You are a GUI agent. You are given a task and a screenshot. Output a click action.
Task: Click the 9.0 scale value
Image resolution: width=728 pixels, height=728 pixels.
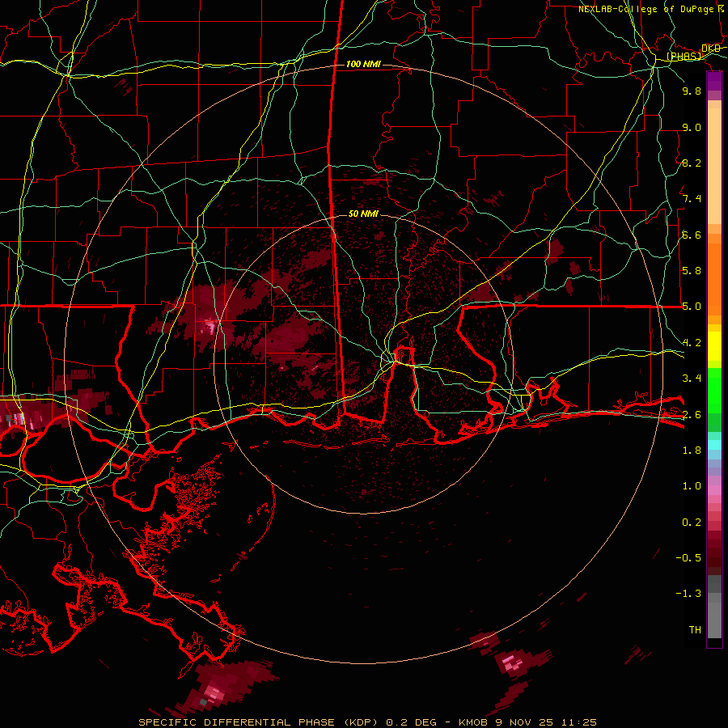(x=692, y=127)
